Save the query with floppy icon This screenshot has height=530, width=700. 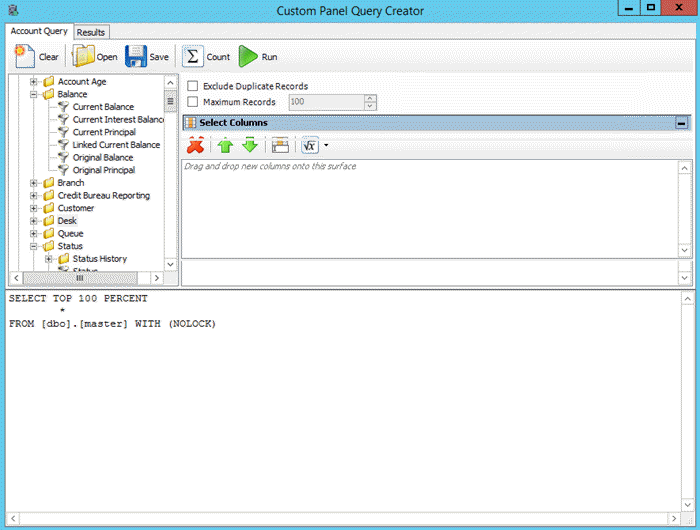(x=136, y=57)
